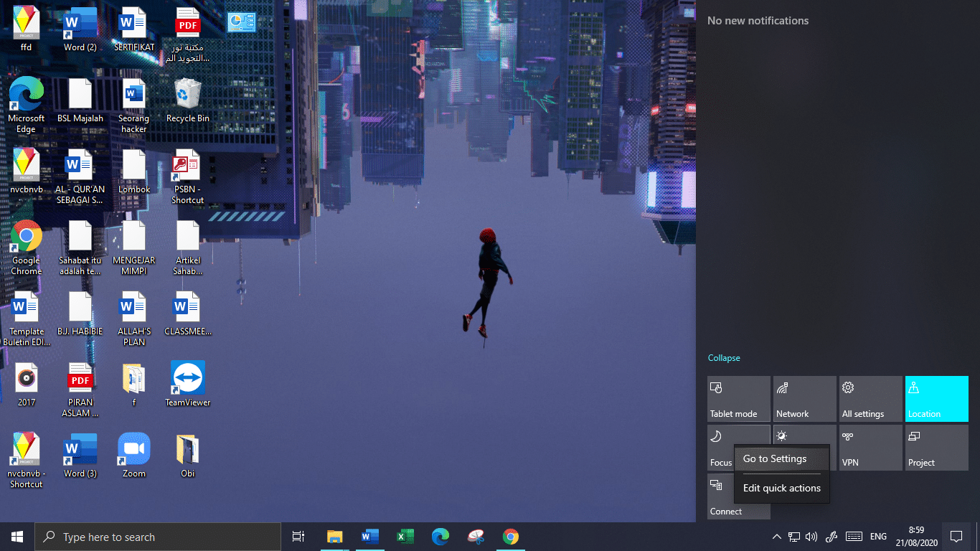Toggle the Network quick action tile

pyautogui.click(x=805, y=399)
